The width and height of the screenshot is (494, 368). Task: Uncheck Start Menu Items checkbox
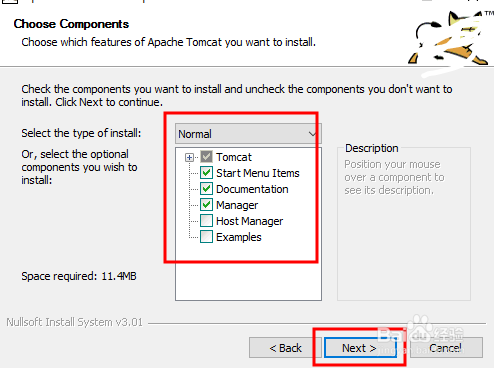click(206, 173)
